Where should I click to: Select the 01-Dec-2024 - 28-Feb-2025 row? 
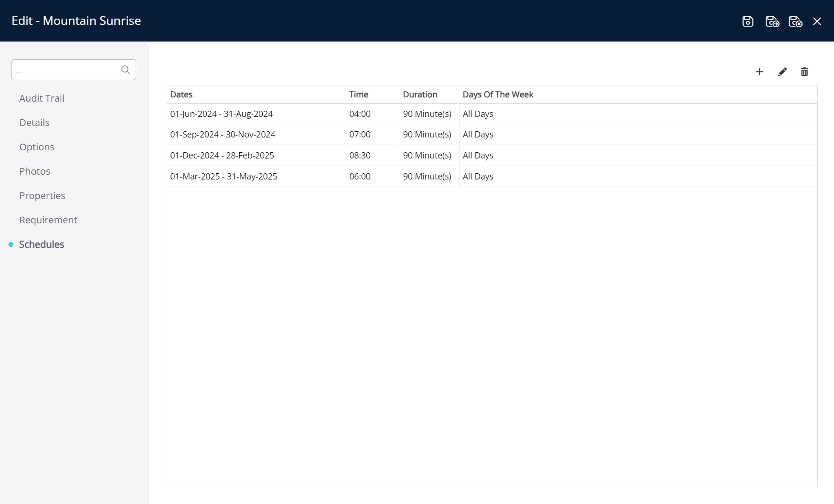click(492, 155)
